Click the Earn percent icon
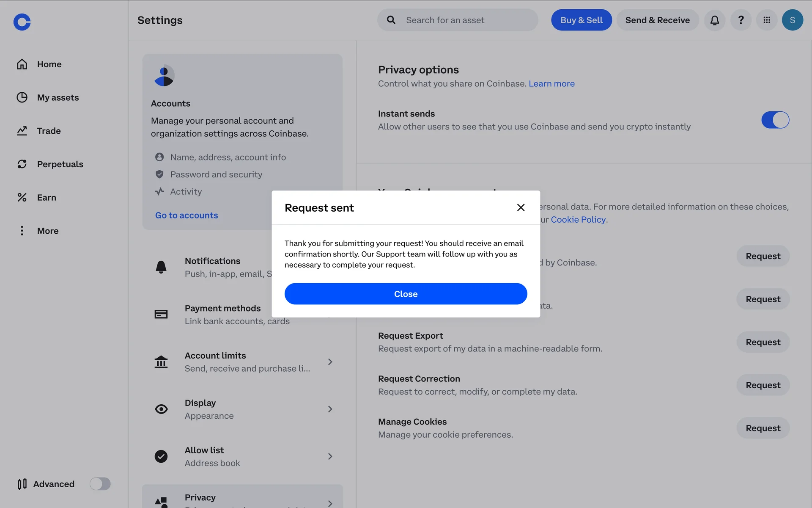The height and width of the screenshot is (508, 812). coord(22,197)
